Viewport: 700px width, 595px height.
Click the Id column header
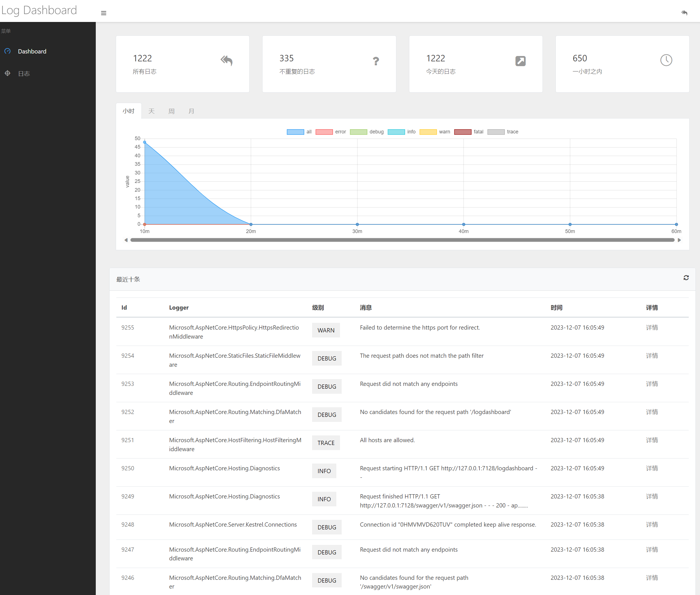coord(124,308)
